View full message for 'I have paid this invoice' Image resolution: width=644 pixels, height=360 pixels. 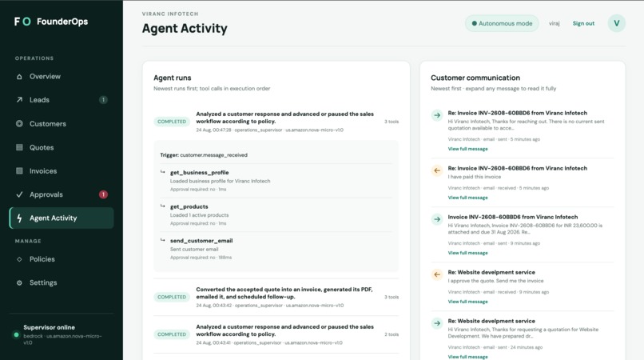[467, 198]
